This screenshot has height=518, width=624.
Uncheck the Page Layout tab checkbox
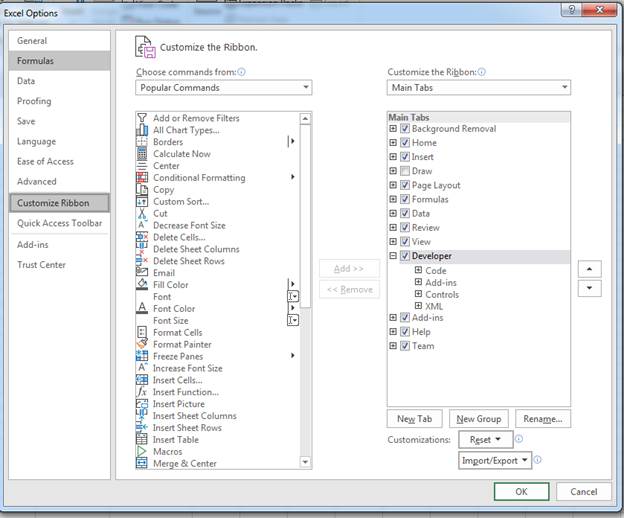[x=405, y=185]
